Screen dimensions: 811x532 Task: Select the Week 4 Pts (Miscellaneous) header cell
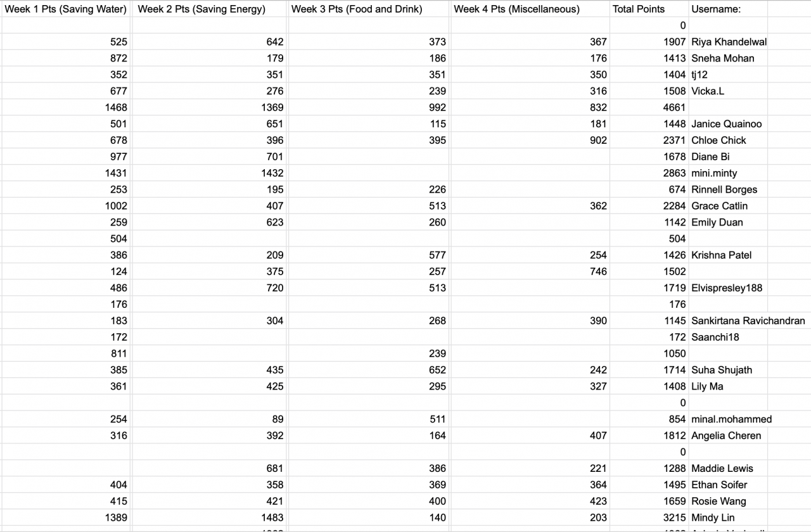516,9
